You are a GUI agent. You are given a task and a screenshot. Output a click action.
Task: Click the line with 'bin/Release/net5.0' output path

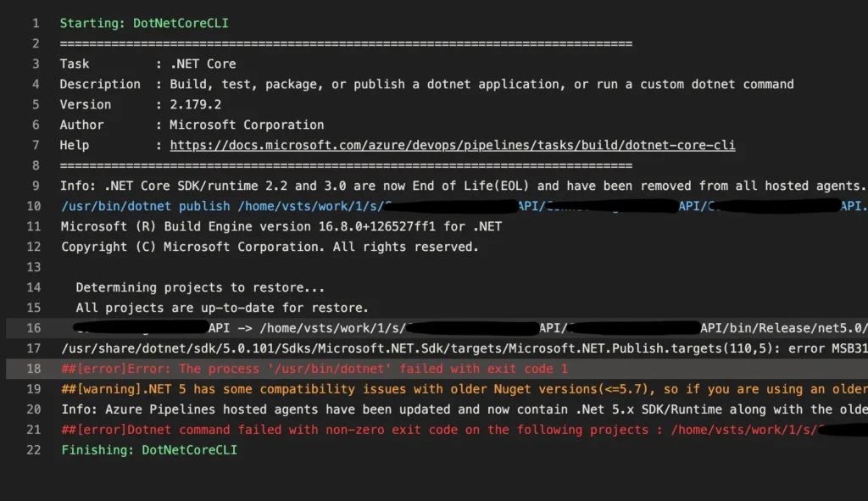[470, 328]
